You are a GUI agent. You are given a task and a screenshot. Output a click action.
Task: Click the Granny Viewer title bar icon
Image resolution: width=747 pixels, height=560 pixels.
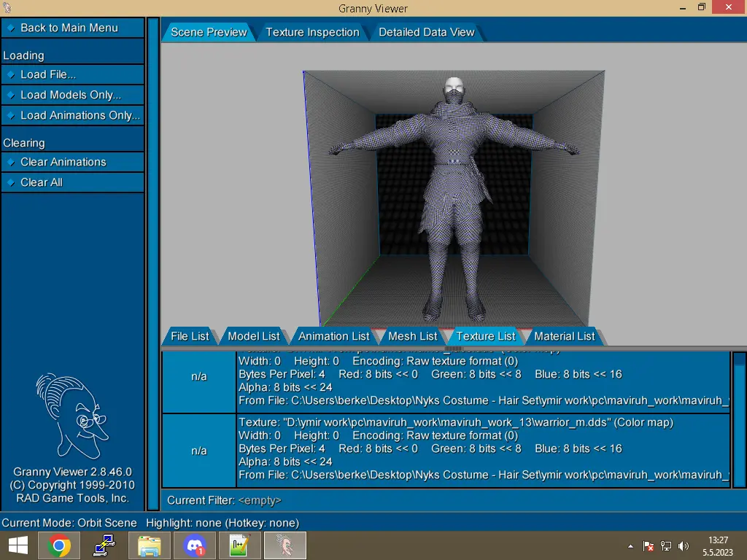7,7
